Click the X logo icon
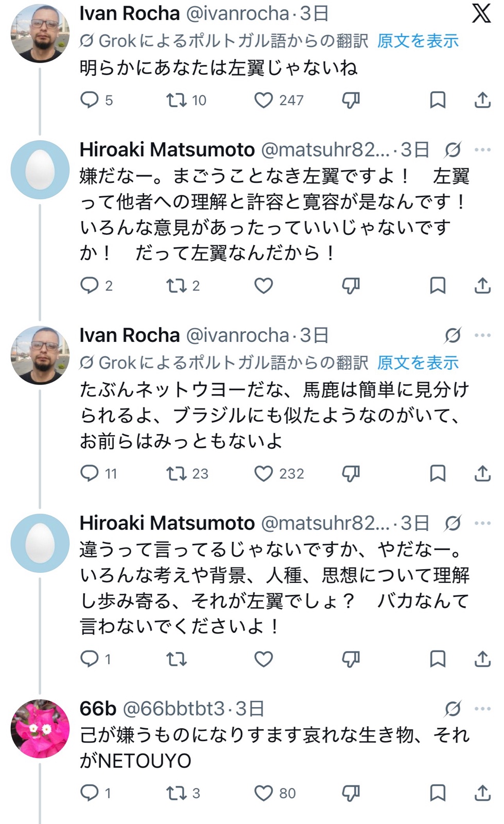The width and height of the screenshot is (504, 824). coord(481,13)
